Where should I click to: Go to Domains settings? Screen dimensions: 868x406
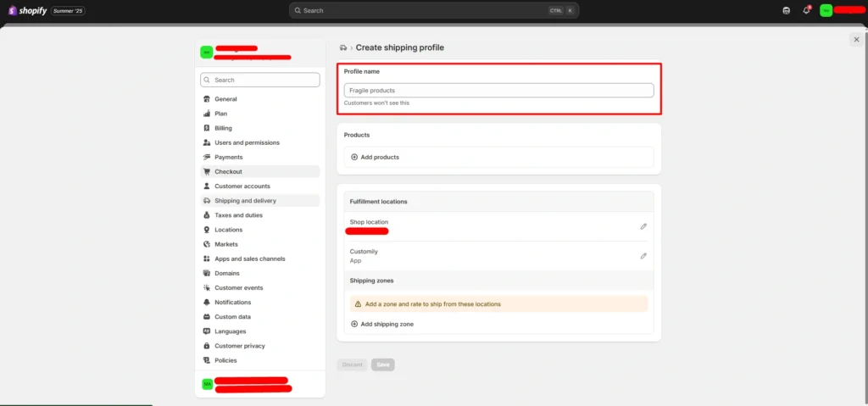(x=260, y=273)
